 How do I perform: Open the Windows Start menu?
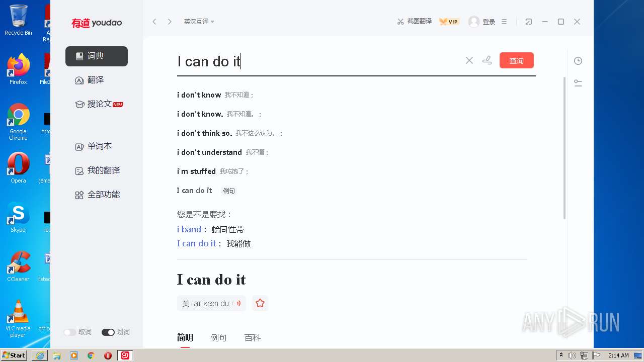click(14, 355)
